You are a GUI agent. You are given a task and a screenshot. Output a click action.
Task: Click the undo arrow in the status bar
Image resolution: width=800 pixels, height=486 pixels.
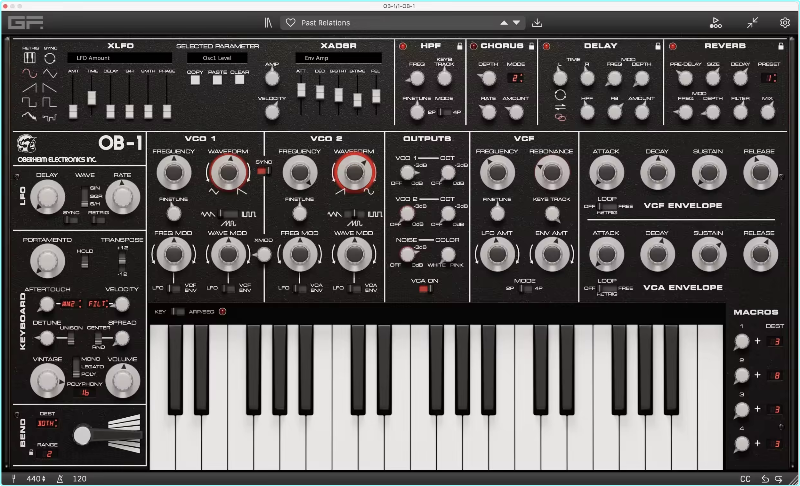tap(765, 479)
